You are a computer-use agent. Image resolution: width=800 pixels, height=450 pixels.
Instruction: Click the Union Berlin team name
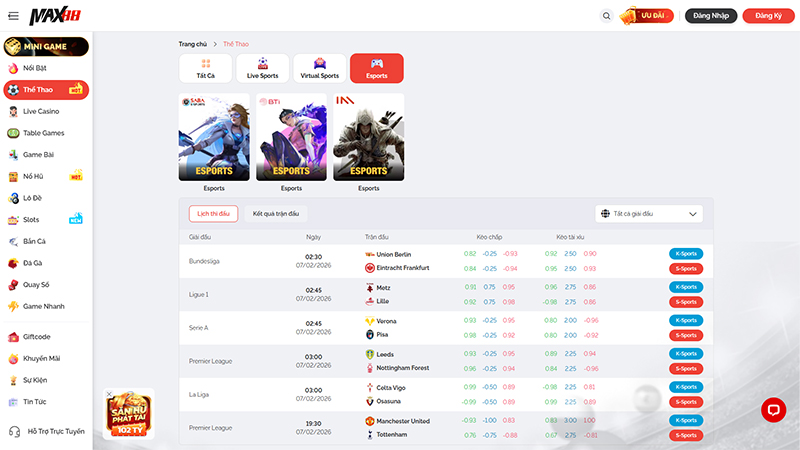pyautogui.click(x=394, y=255)
